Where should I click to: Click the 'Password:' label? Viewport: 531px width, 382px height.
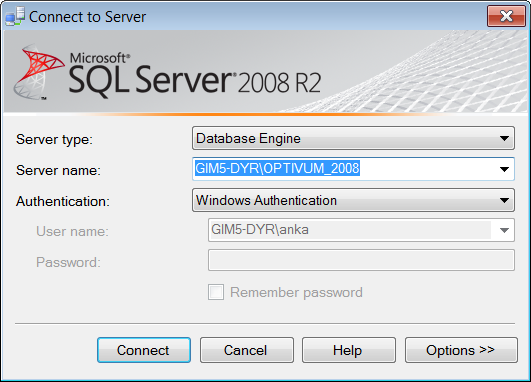[x=68, y=262]
